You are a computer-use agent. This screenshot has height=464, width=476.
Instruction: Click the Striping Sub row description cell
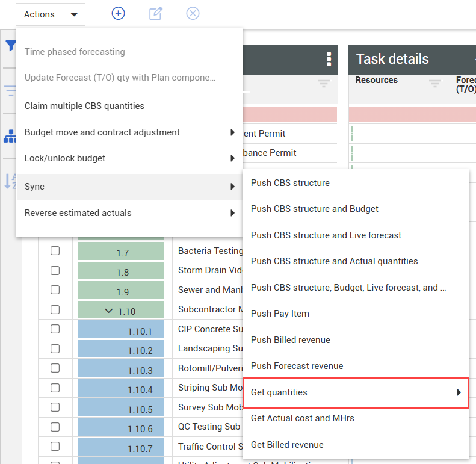pos(209,388)
